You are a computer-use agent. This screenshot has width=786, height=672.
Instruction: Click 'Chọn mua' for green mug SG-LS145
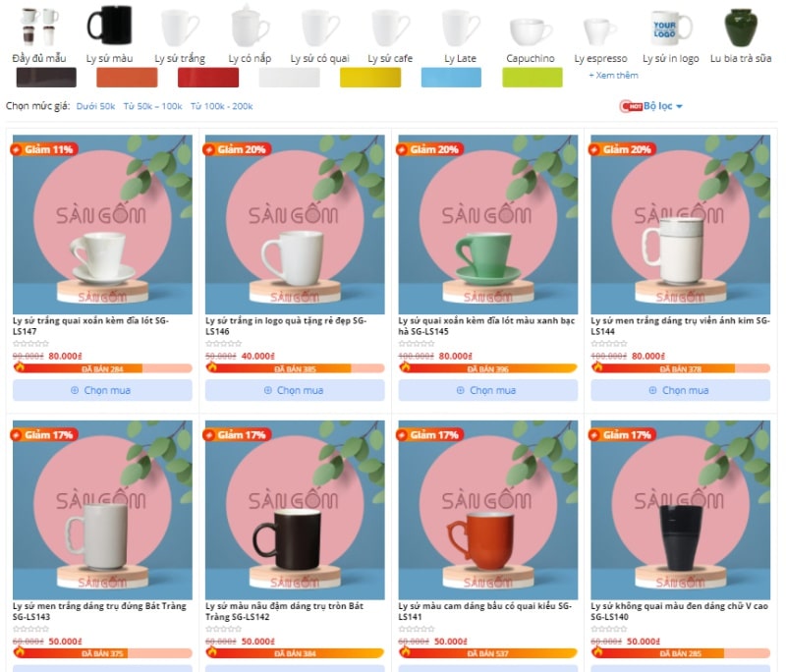coord(487,390)
